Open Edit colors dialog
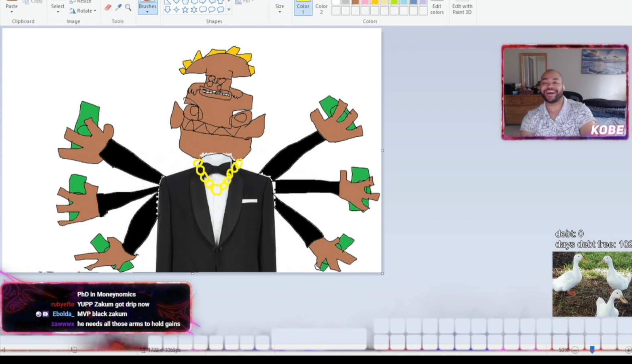Screen dimensions: 632x364 437,7
